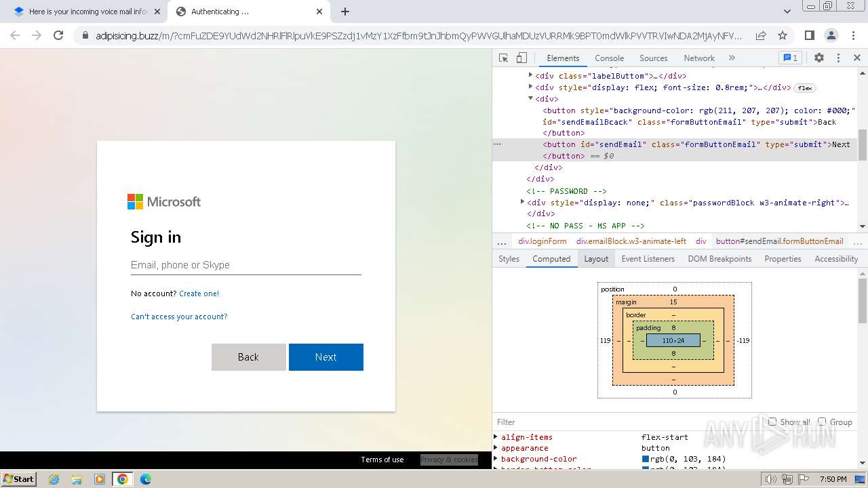Click the browser forward arrow

(37, 35)
